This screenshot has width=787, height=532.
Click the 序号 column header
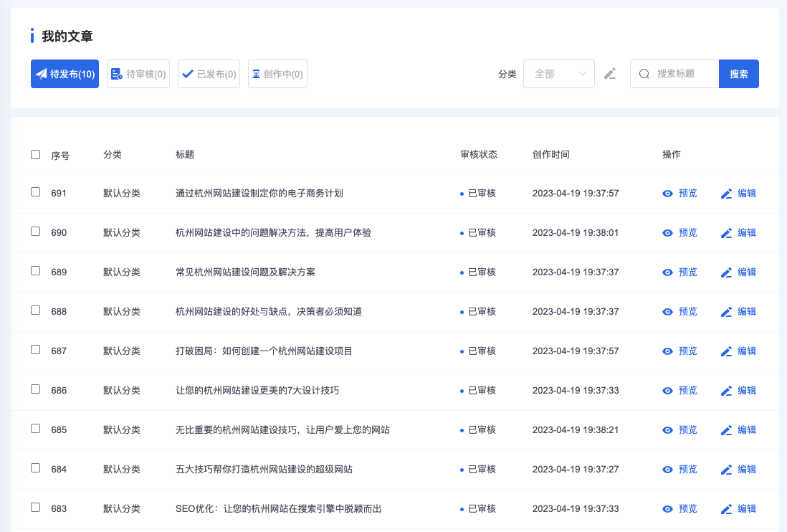[x=60, y=156]
